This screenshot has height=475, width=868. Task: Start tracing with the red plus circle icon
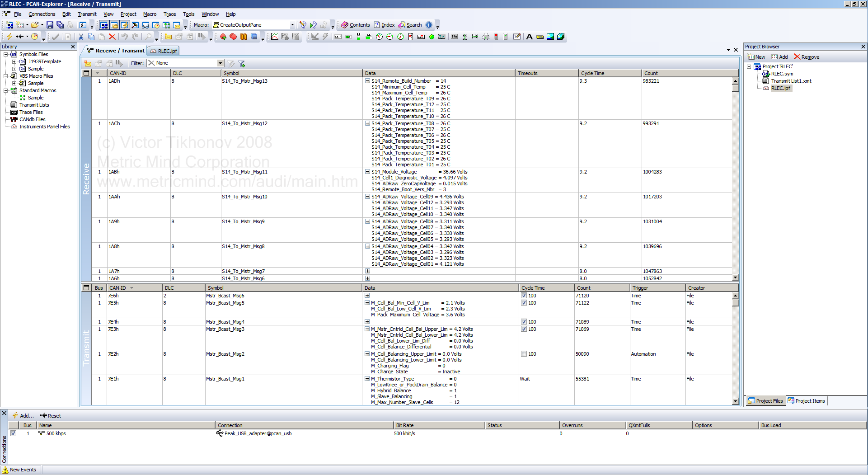click(x=223, y=37)
